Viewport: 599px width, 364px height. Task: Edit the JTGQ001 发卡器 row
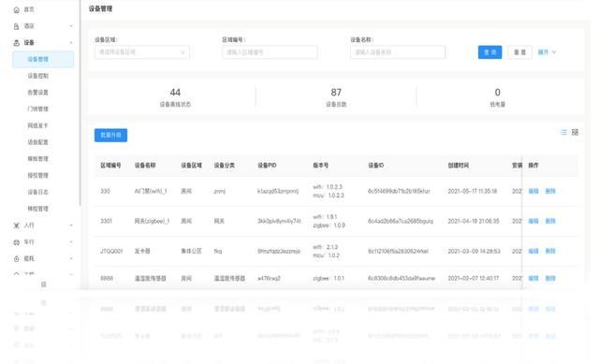tap(533, 251)
